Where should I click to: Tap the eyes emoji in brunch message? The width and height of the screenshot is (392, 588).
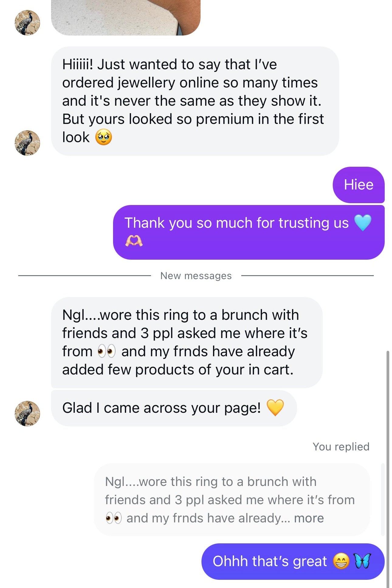[107, 352]
